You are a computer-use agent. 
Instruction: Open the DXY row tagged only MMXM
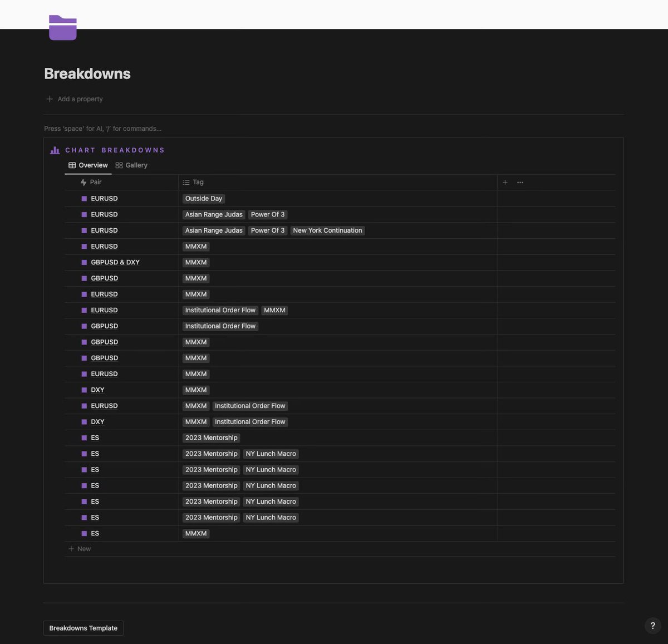(97, 390)
